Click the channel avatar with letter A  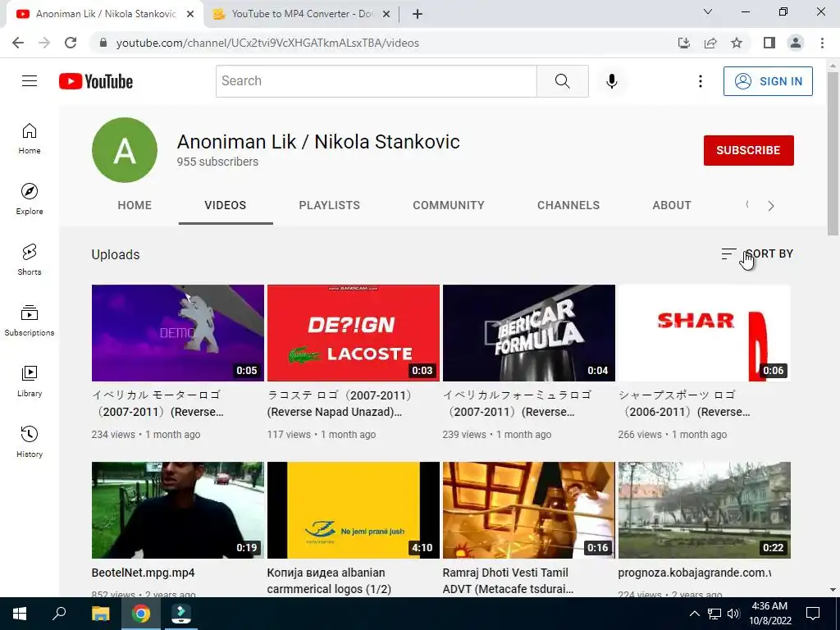pos(125,150)
